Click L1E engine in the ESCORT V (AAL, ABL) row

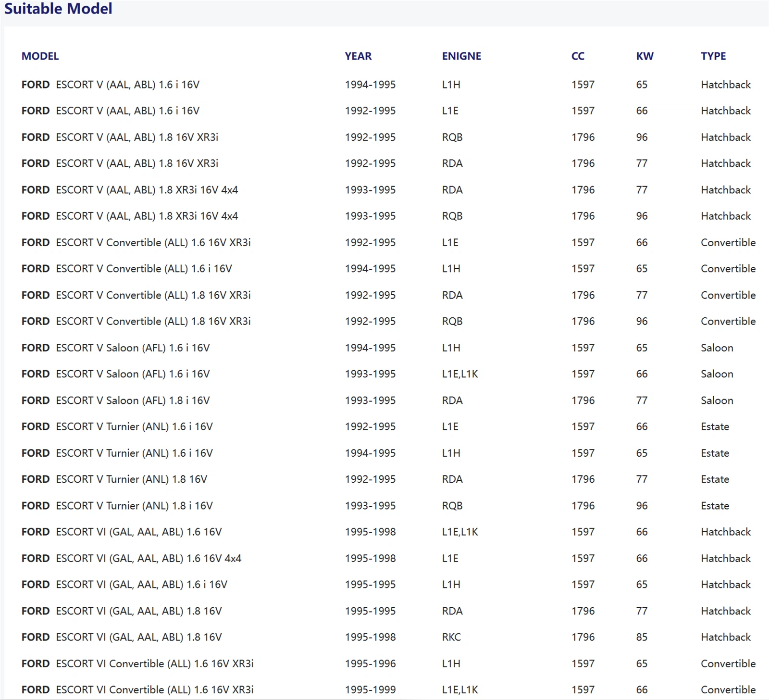tap(450, 111)
